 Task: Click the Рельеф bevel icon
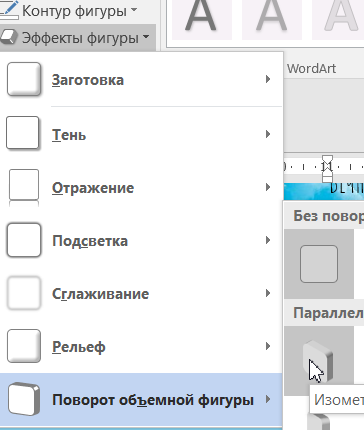pos(24,346)
